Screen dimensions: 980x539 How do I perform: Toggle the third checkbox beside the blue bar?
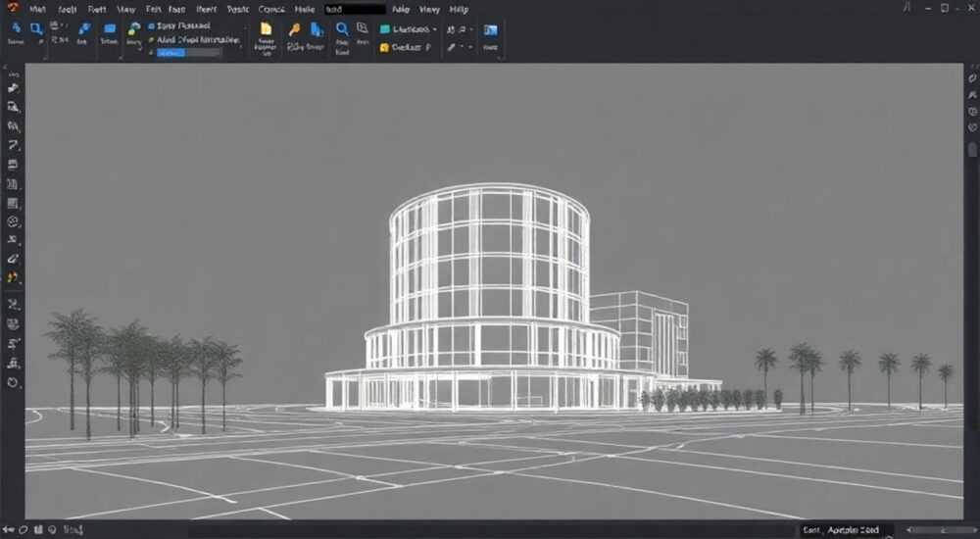[x=151, y=53]
